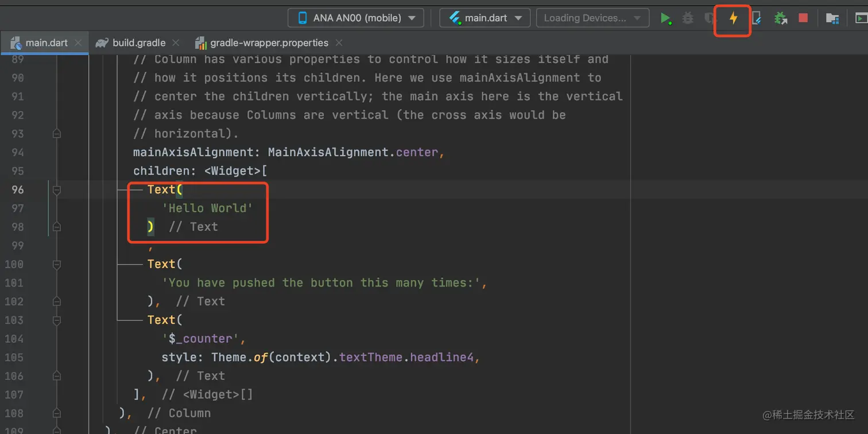Screen dimensions: 868x434
Task: Click the MainAxisAlignment.center value
Action: click(x=353, y=152)
